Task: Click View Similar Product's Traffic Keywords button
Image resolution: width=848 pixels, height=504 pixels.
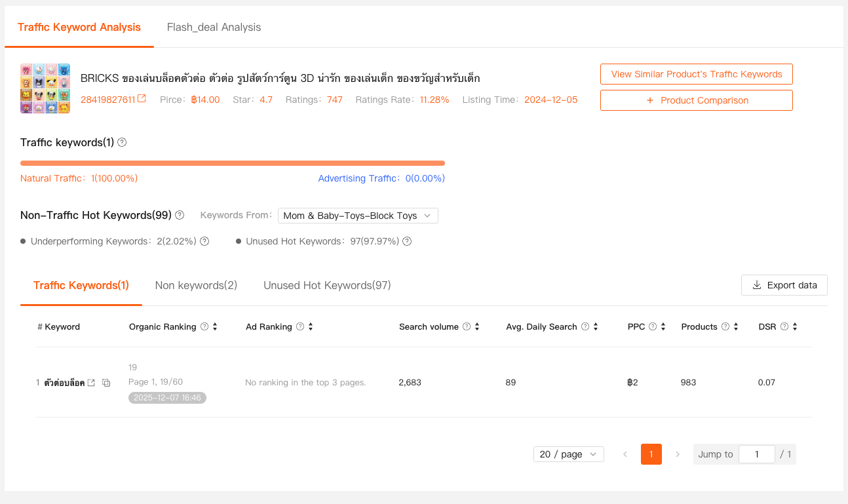Action: (x=696, y=74)
